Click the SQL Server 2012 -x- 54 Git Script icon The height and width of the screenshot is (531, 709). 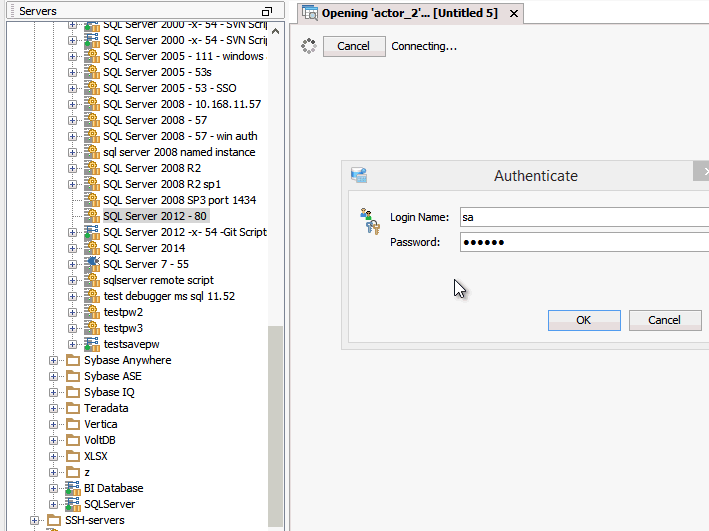pyautogui.click(x=92, y=232)
